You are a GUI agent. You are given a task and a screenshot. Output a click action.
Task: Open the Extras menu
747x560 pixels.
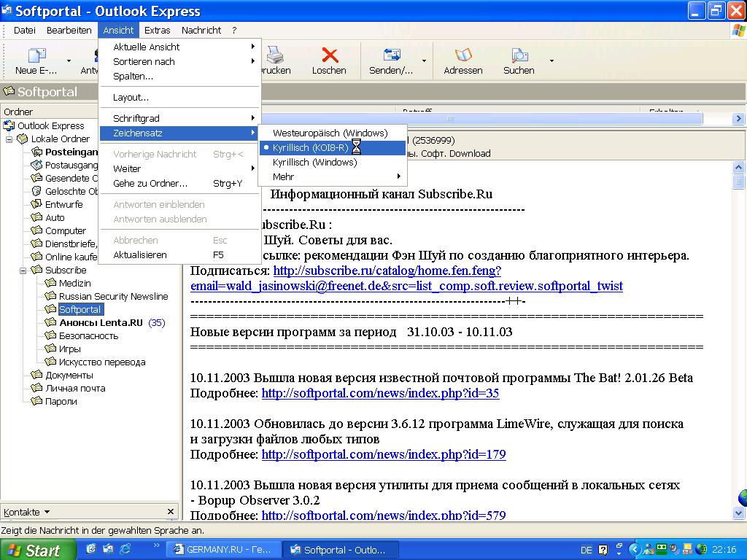(158, 30)
